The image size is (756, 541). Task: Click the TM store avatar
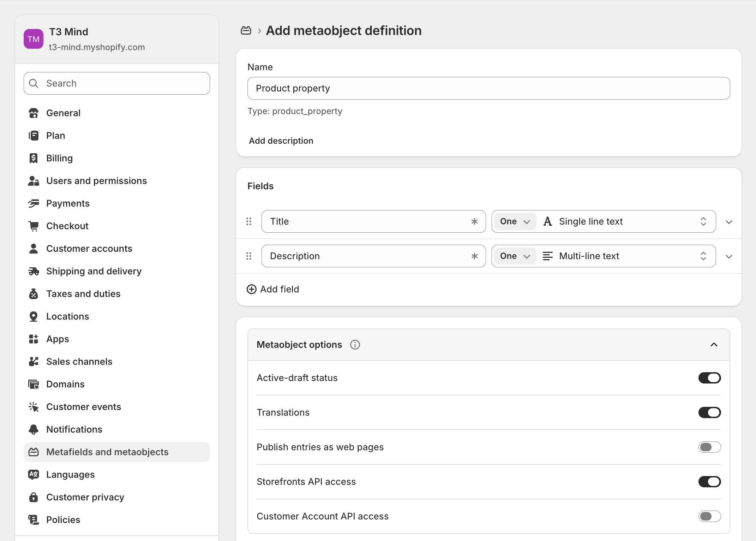pos(34,39)
